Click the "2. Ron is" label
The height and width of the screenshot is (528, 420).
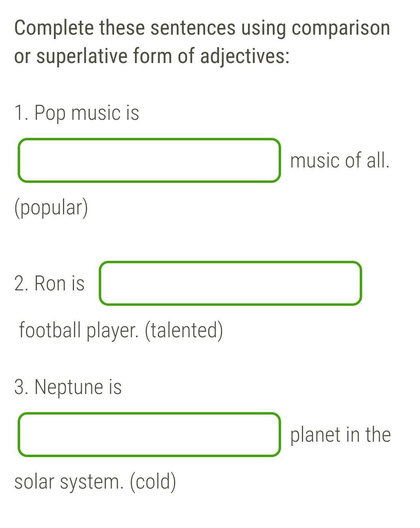click(x=49, y=283)
